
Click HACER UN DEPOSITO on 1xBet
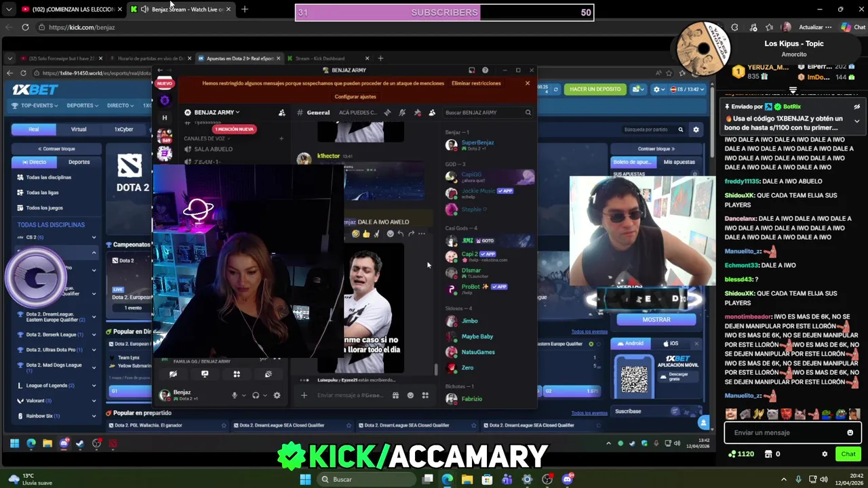coord(595,89)
